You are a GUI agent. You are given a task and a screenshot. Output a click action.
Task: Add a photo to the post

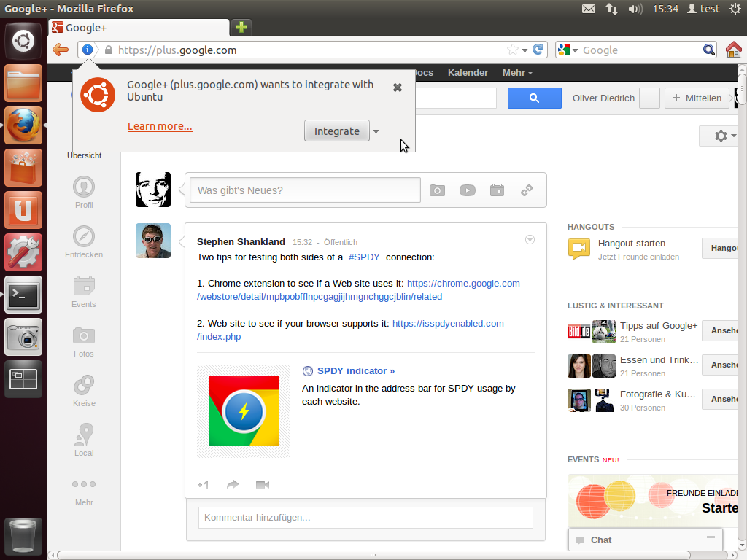coord(437,190)
